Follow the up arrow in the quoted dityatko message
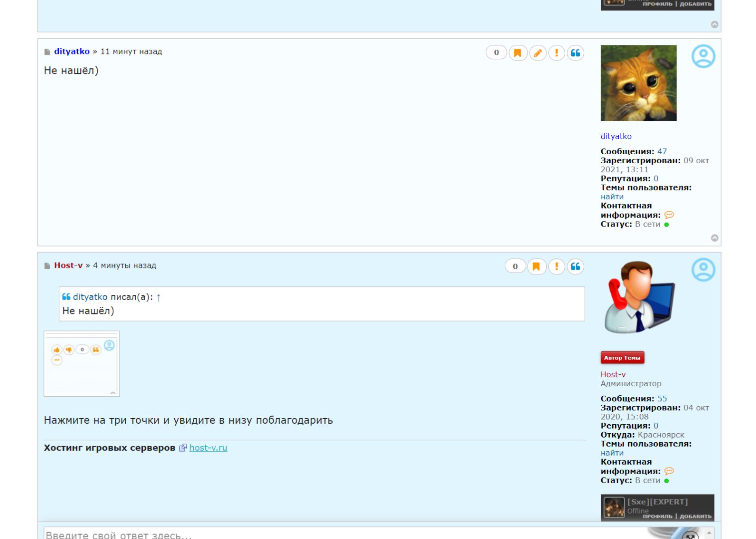 pyautogui.click(x=159, y=297)
